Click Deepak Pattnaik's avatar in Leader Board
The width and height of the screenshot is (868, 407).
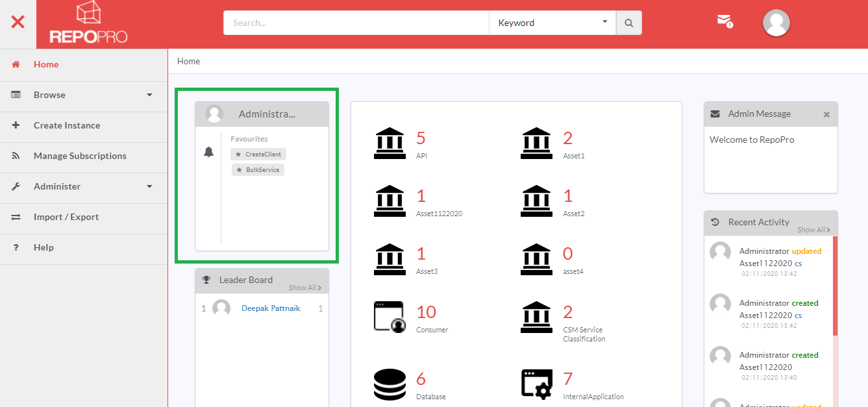[x=221, y=308]
